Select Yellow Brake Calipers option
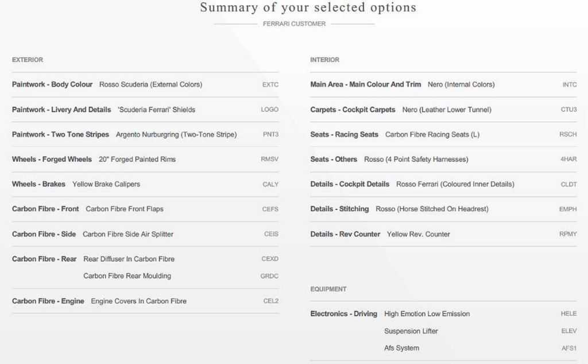This screenshot has height=364, width=588. coord(106,184)
